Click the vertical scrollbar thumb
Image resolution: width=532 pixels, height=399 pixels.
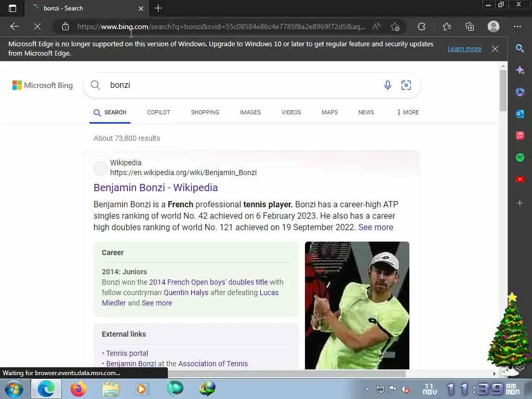coord(503,90)
